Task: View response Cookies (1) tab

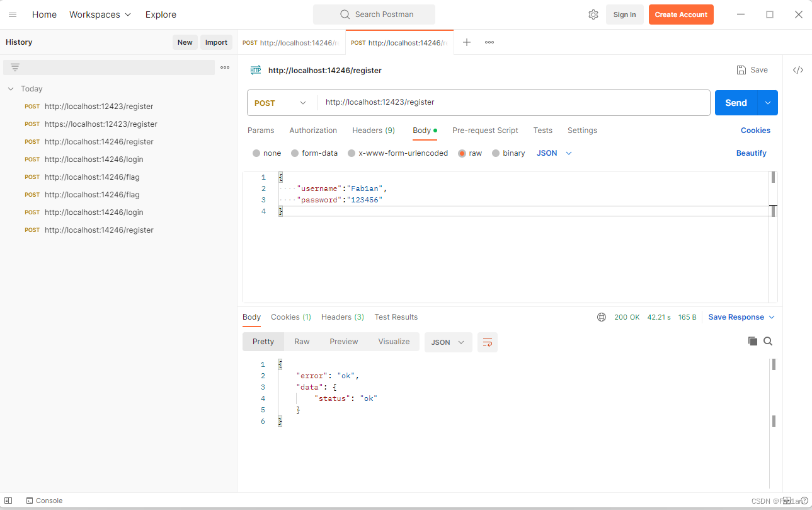Action: coord(291,317)
